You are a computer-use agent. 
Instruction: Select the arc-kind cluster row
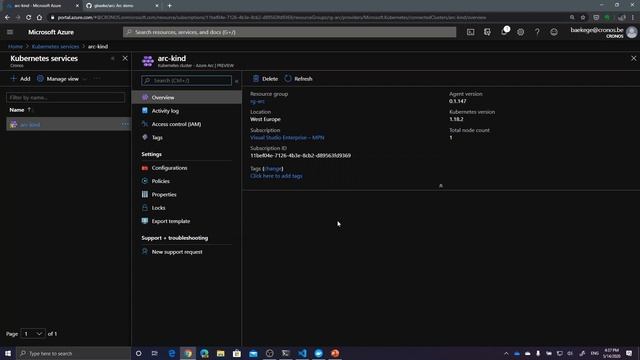click(68, 124)
